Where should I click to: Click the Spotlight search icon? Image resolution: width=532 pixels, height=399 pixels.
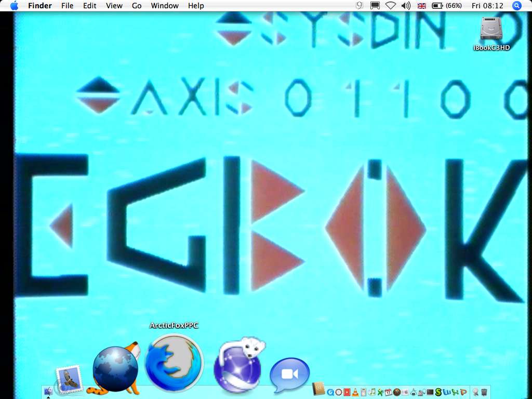tap(517, 6)
